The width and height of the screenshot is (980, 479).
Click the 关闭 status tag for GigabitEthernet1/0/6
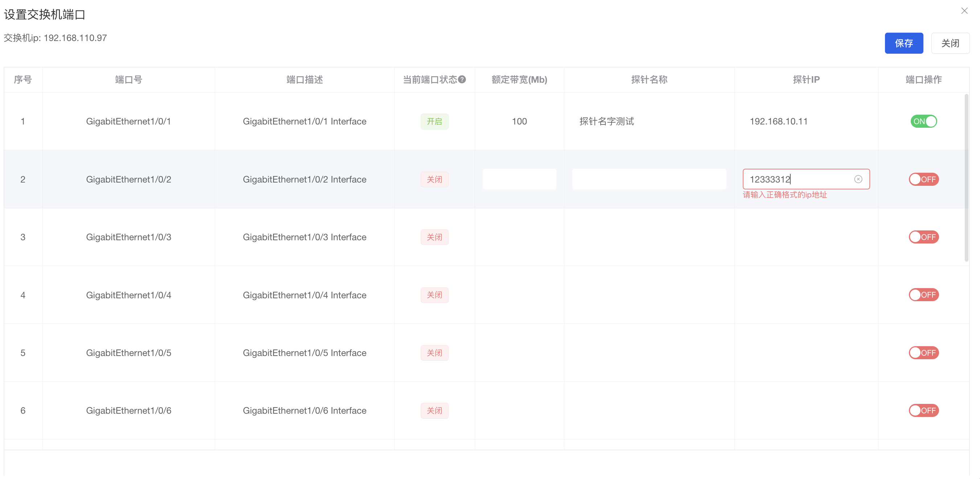435,410
